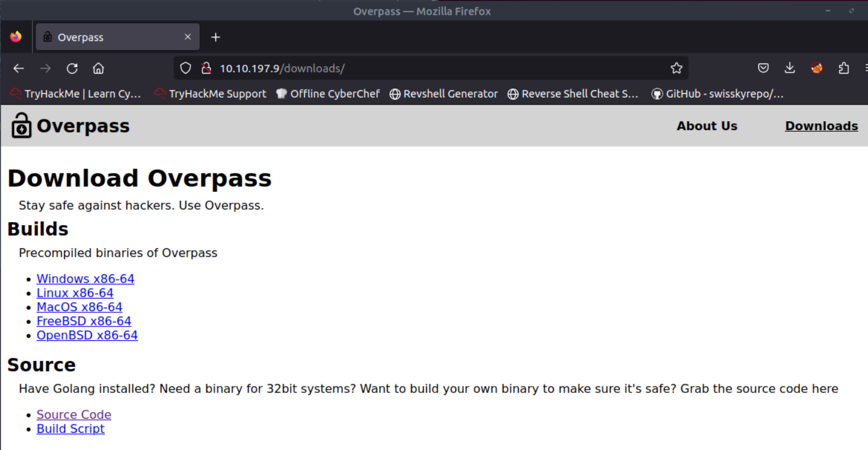Download the Windows x86-64 build

(85, 278)
